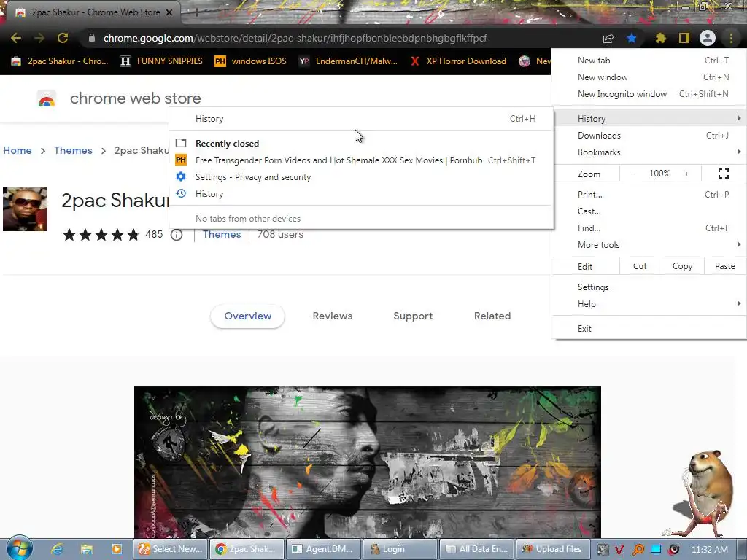This screenshot has height=560, width=747.
Task: Click the blue bookmark star icon
Action: click(x=632, y=38)
